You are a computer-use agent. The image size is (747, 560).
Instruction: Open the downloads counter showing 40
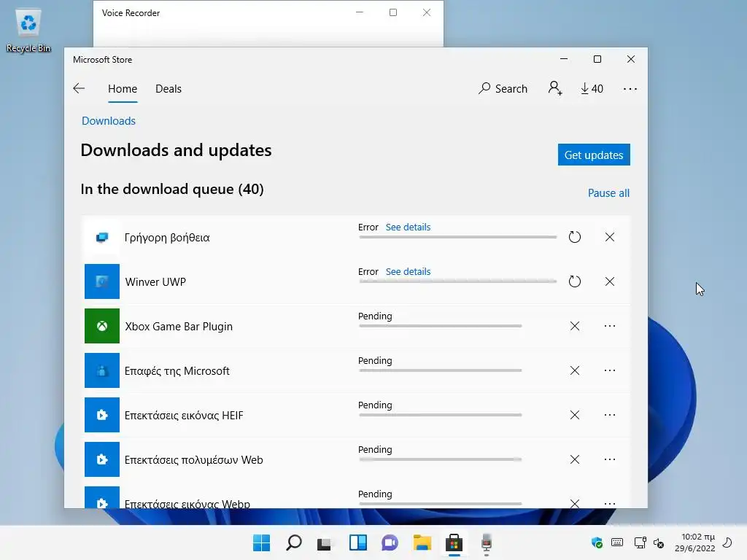pyautogui.click(x=592, y=88)
